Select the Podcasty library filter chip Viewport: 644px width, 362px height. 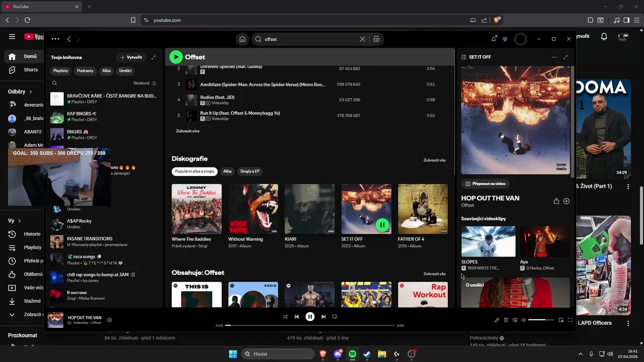[85, 71]
